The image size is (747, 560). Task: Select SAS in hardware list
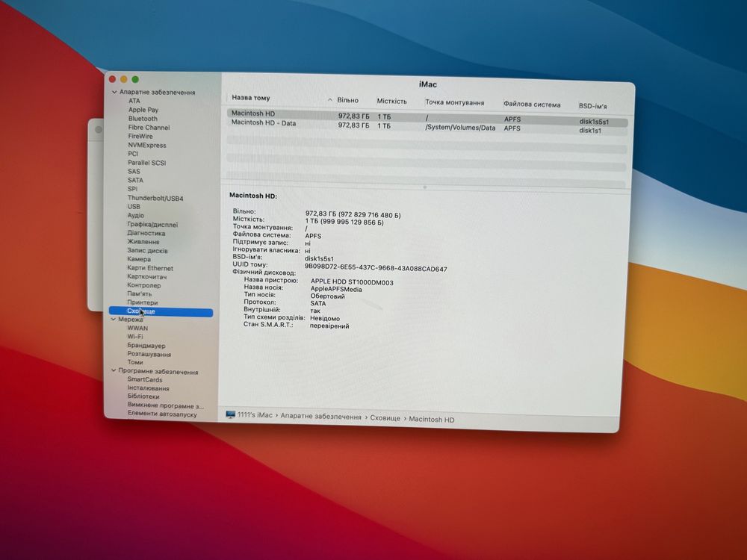134,172
